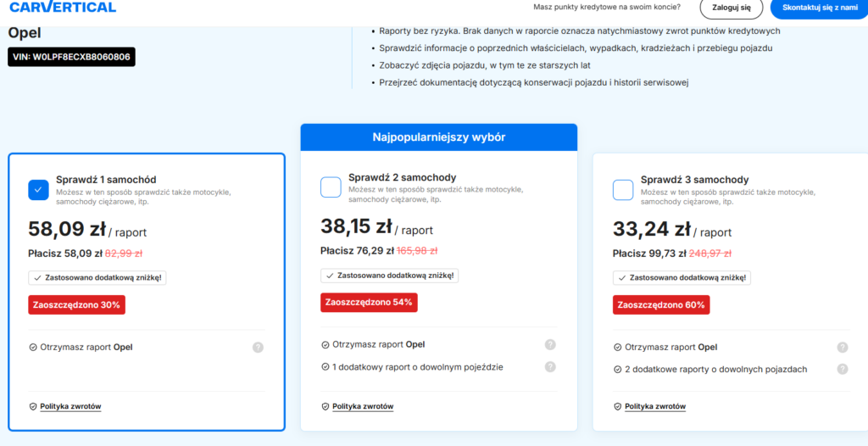Click help icon for 1 additional report
This screenshot has width=868, height=446.
[x=550, y=367]
